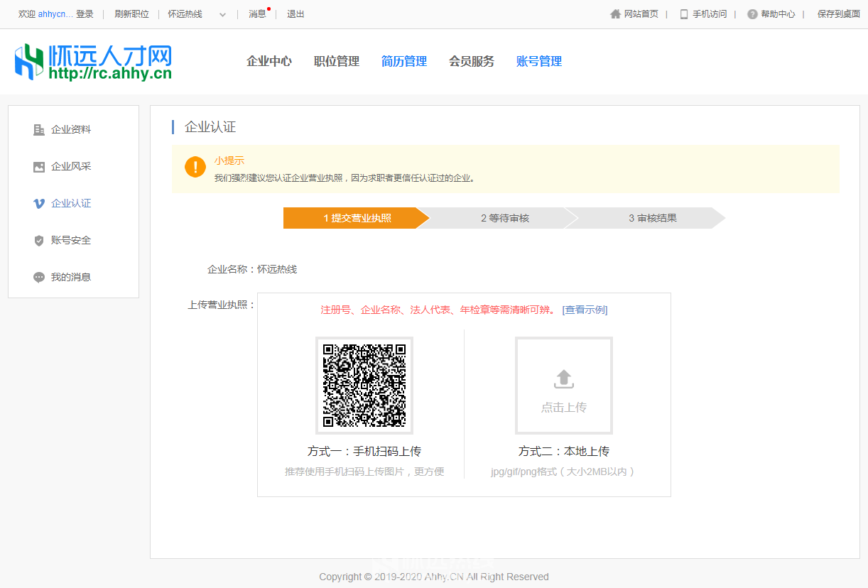The height and width of the screenshot is (588, 868).
Task: Click the ahhycn username link
Action: point(55,14)
